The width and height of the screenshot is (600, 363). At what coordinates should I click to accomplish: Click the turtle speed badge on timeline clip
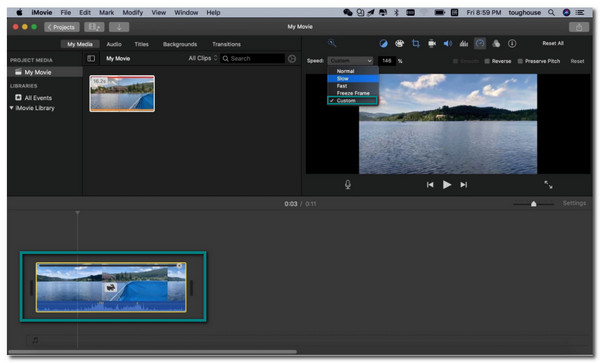[x=111, y=287]
